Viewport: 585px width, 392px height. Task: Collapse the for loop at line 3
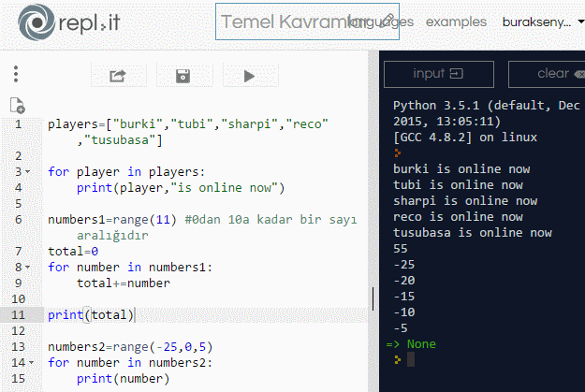[28, 172]
